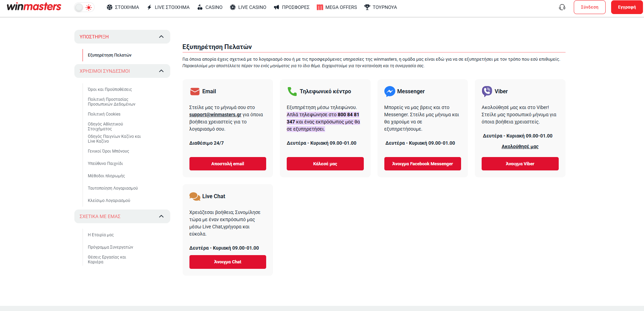644x311 pixels.
Task: Click the Messenger logo icon
Action: click(x=389, y=91)
